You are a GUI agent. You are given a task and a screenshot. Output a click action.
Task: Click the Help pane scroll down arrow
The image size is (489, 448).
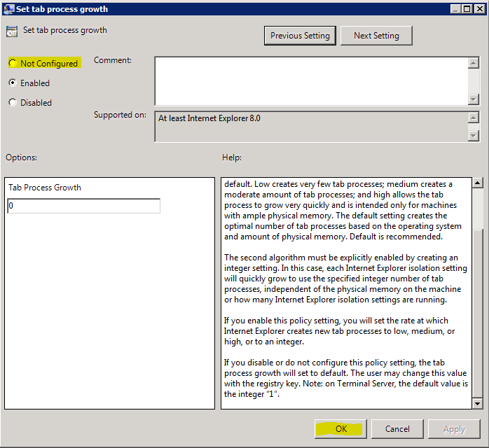[478, 404]
